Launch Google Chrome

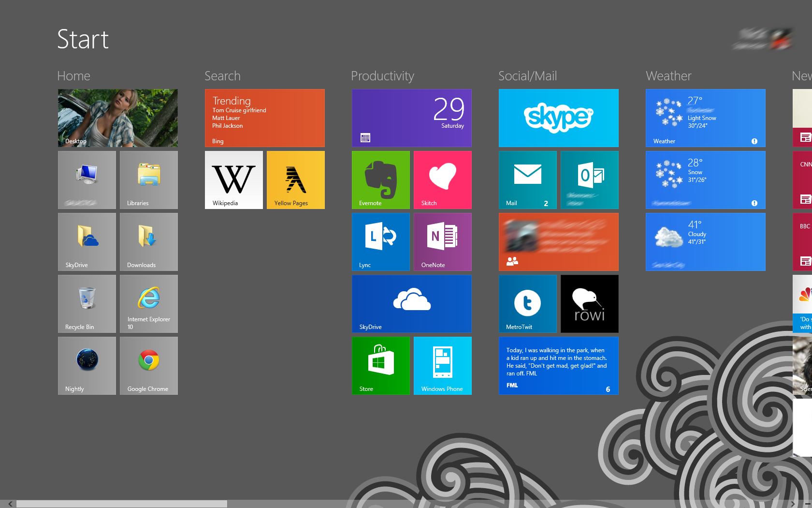coord(149,366)
